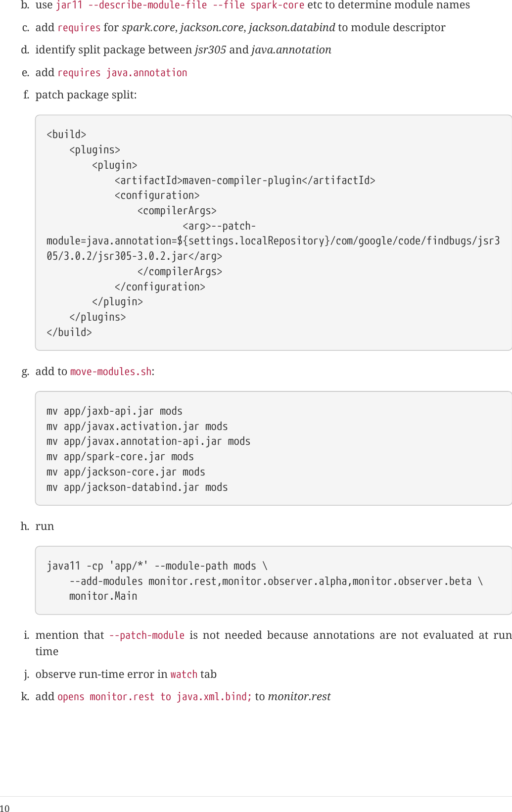
Task: Click the opening '<build>' tag line
Action: 66,135
